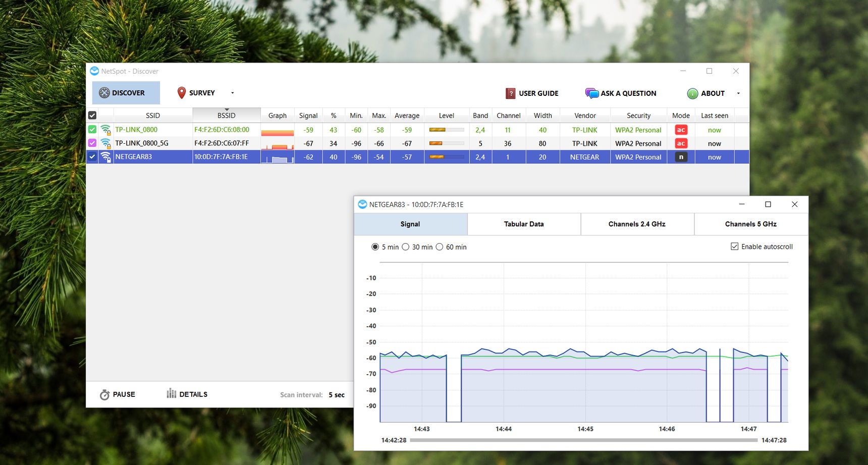Image resolution: width=868 pixels, height=465 pixels.
Task: Click the Width column header
Action: pyautogui.click(x=543, y=115)
